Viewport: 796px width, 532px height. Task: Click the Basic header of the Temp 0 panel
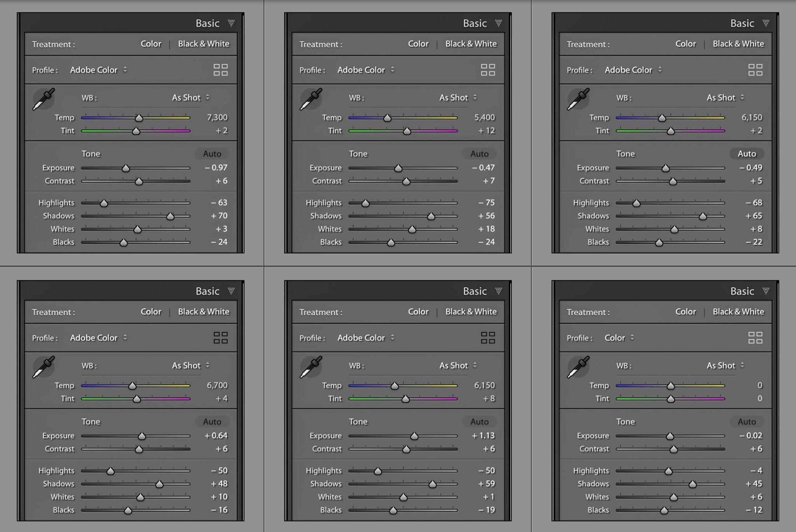pos(742,291)
